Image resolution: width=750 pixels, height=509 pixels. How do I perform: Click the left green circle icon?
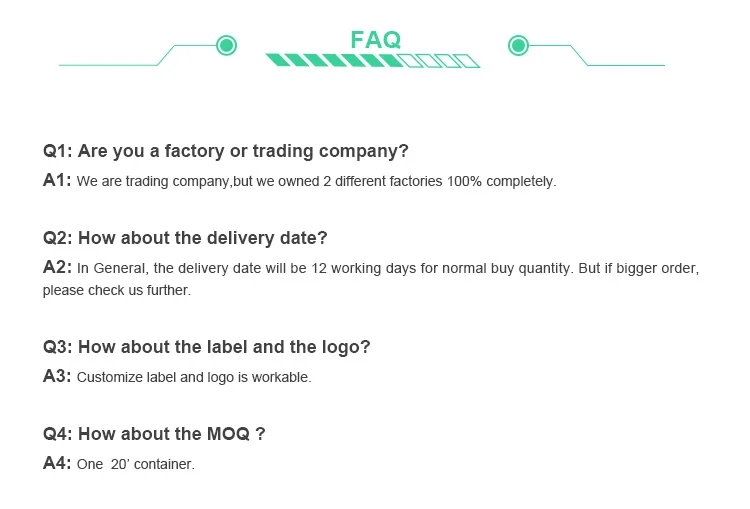tap(226, 45)
